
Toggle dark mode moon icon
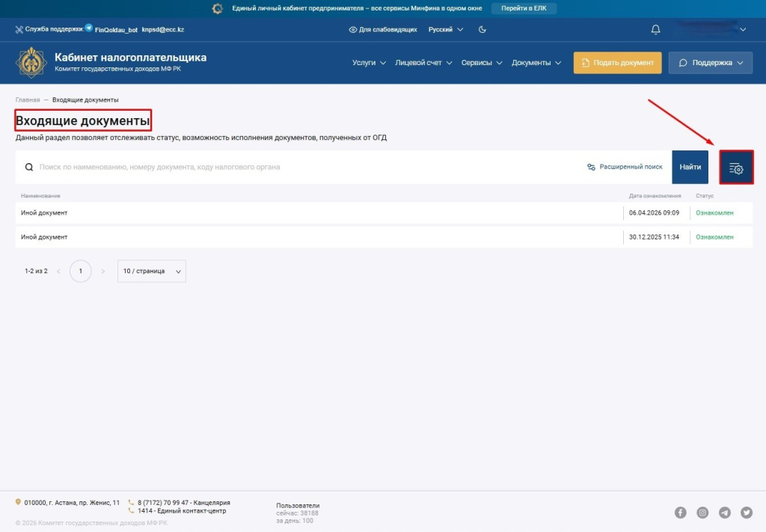coord(482,30)
